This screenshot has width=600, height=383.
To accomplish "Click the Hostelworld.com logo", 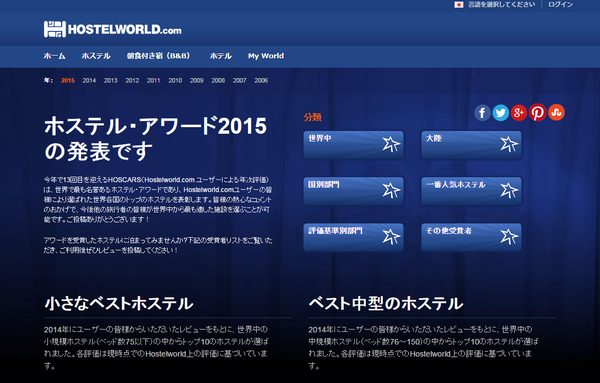I will click(112, 29).
